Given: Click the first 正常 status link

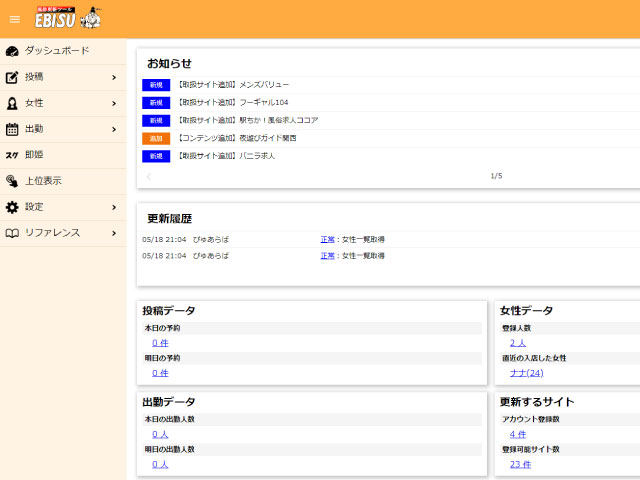Looking at the screenshot, I should tap(327, 240).
